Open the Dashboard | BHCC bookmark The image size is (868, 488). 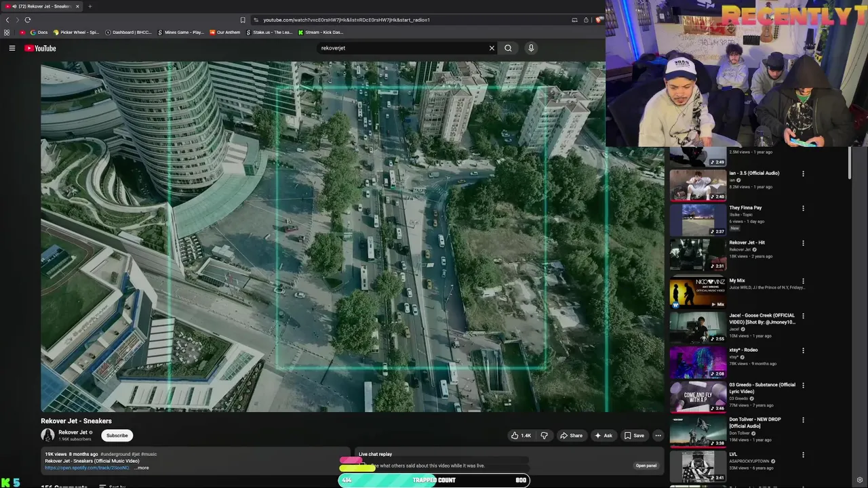(x=129, y=33)
